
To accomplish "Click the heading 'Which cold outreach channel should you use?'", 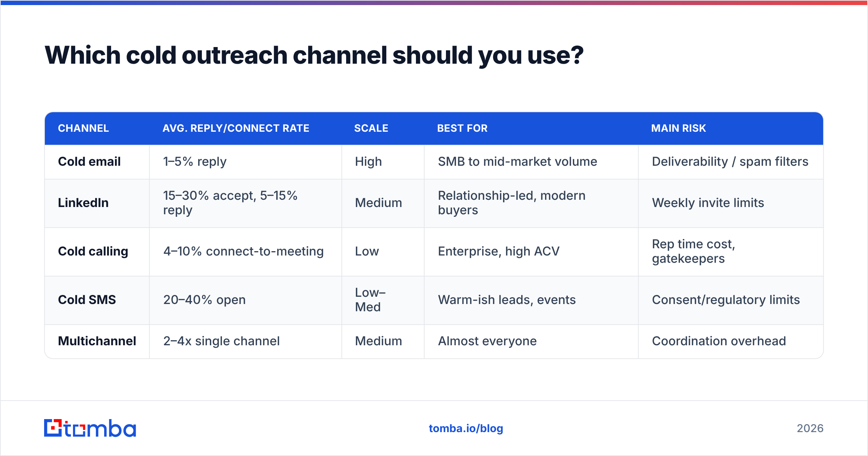I will click(314, 55).
